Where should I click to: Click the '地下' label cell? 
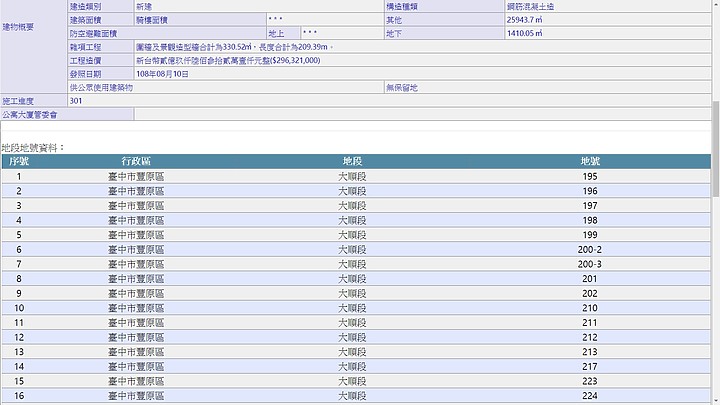click(x=444, y=34)
